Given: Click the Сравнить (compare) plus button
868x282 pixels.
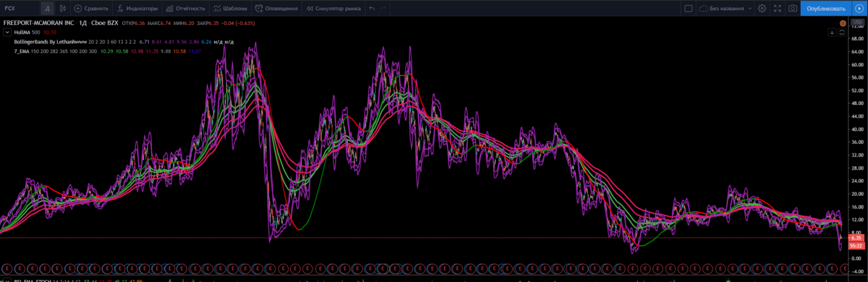Looking at the screenshot, I should point(91,9).
